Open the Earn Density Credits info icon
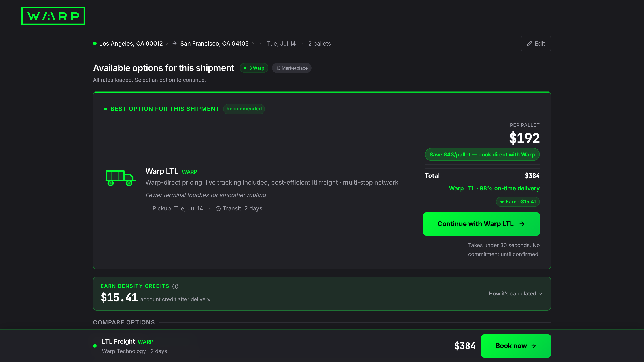 click(x=176, y=286)
